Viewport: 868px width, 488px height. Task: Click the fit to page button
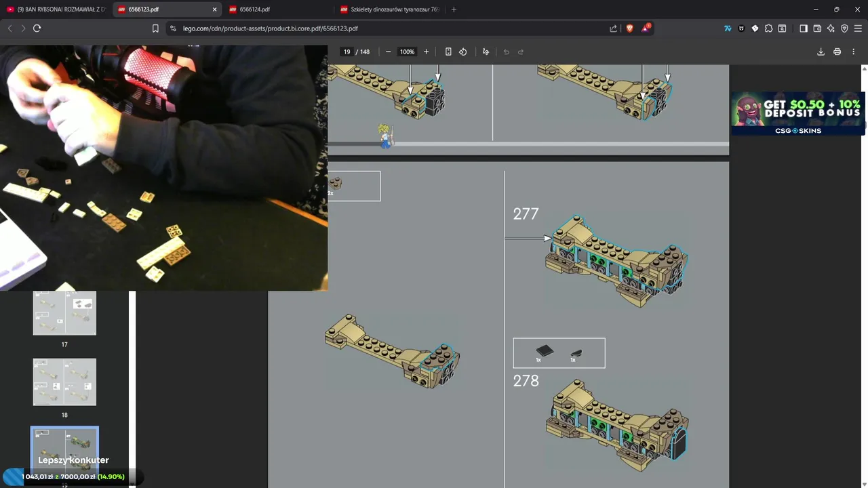coord(448,52)
